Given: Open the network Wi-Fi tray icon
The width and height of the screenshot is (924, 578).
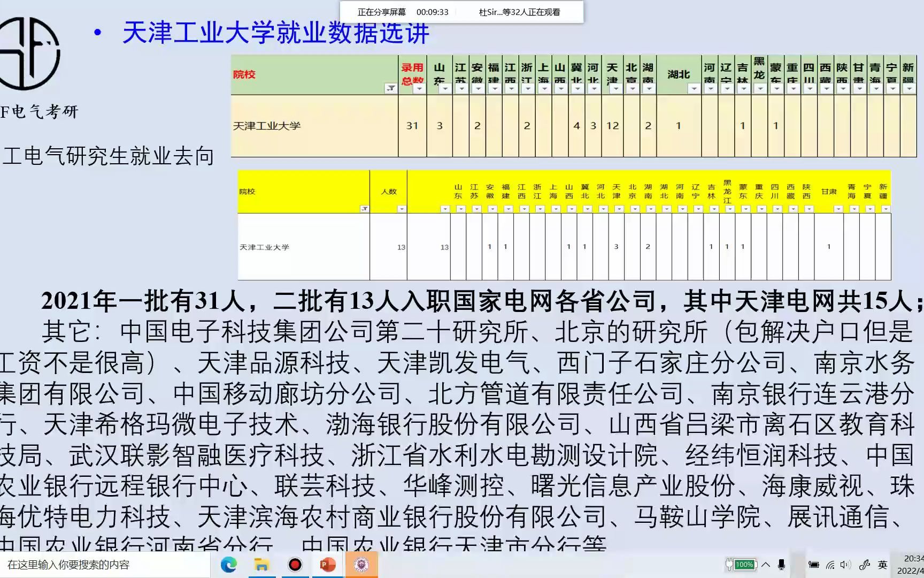Looking at the screenshot, I should coord(830,565).
